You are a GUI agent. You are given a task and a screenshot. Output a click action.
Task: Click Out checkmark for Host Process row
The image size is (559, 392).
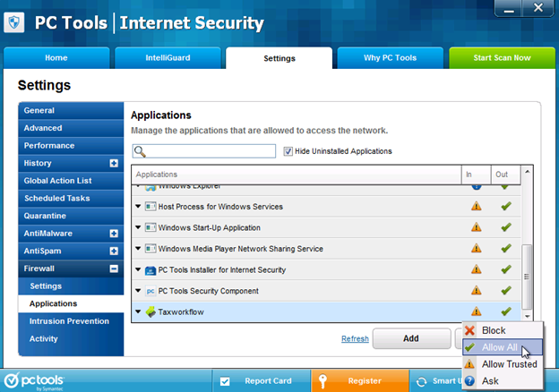tap(506, 206)
